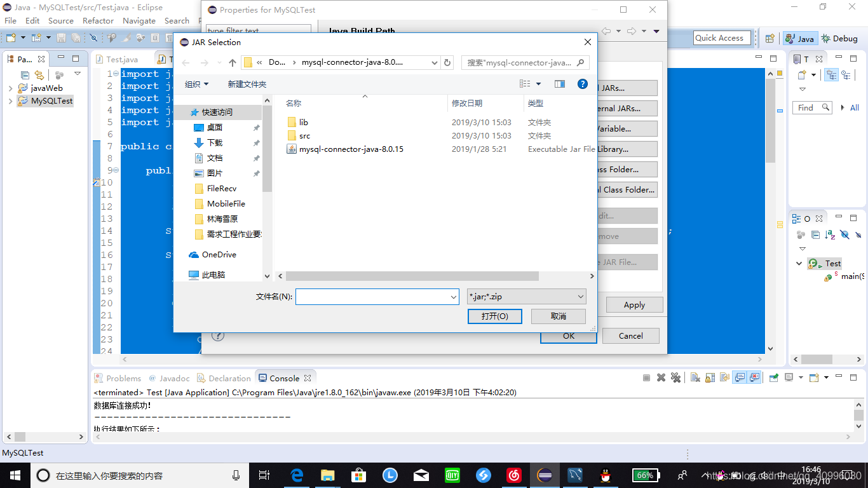Click 新建文件夹 new folder button

pos(247,84)
